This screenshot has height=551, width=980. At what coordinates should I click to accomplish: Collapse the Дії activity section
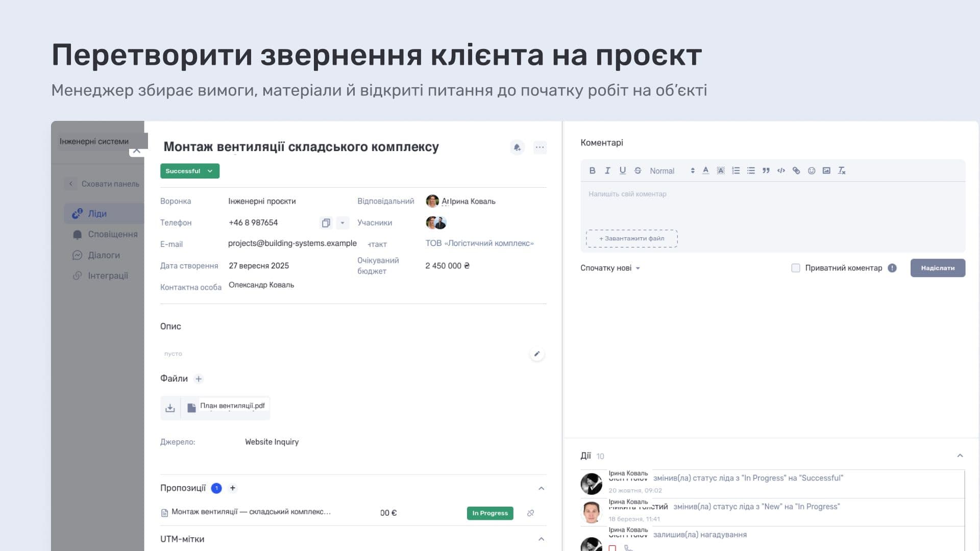[x=960, y=456]
